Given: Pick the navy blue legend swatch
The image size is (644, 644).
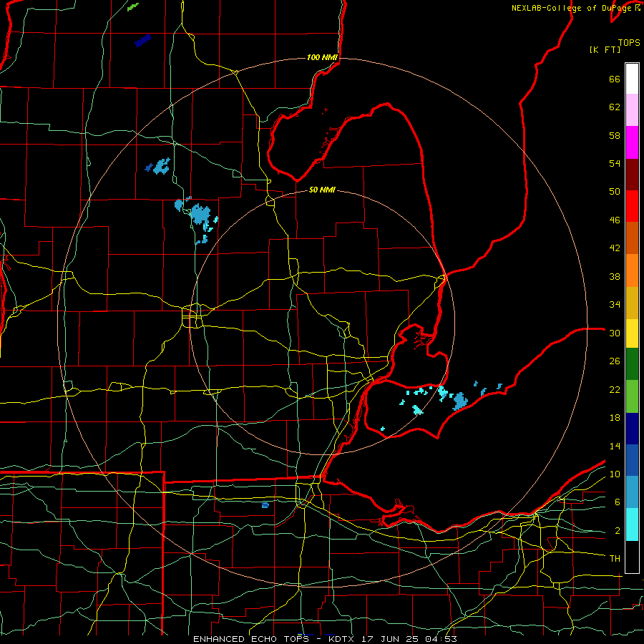Looking at the screenshot, I should coord(632,429).
